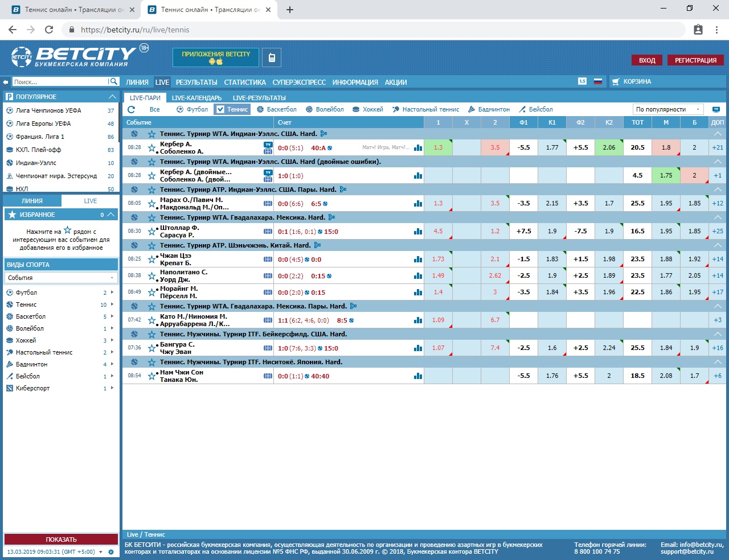
Task: Click the РЕГИСТРАЦИЯ button
Action: coord(695,60)
